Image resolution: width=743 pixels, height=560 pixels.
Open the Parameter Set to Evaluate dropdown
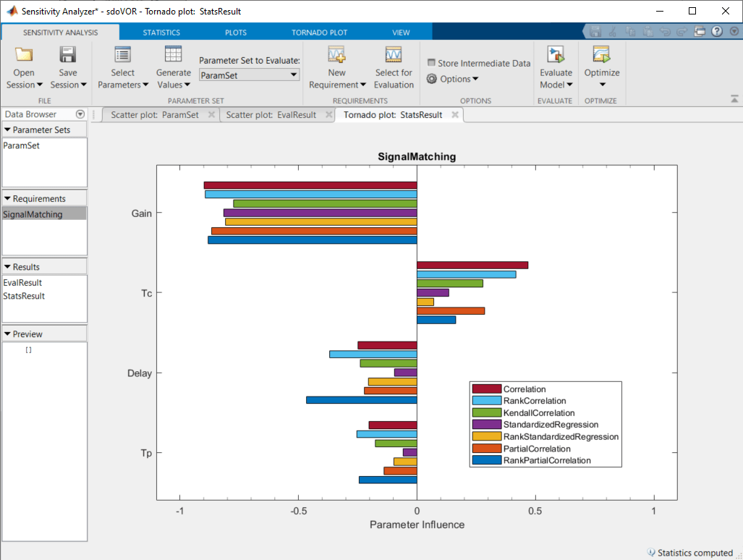tap(294, 75)
